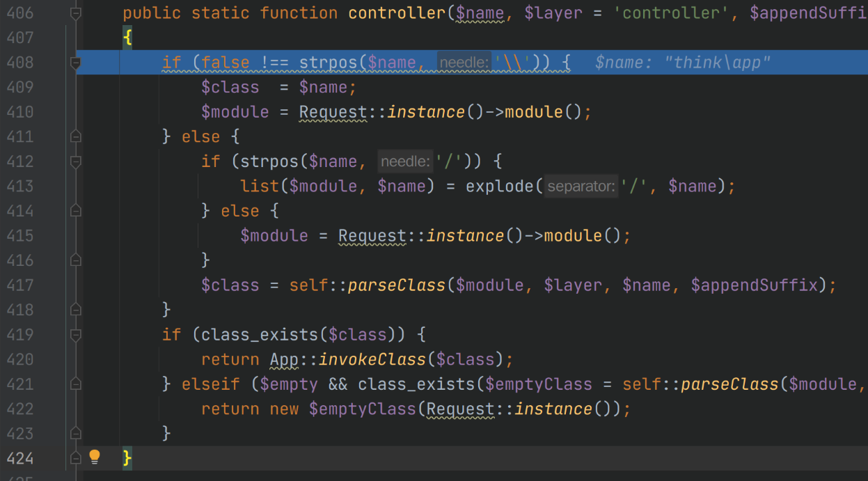Click the underlined Request class on line 410

click(333, 112)
